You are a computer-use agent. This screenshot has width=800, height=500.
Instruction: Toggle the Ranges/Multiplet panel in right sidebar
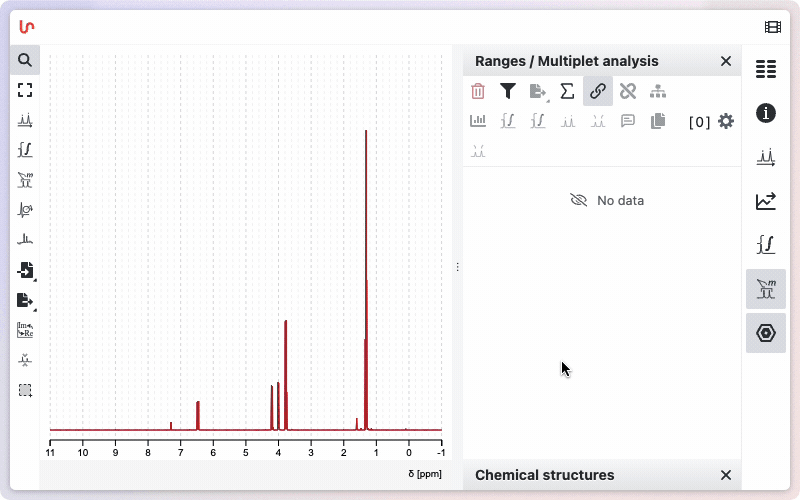[x=766, y=289]
